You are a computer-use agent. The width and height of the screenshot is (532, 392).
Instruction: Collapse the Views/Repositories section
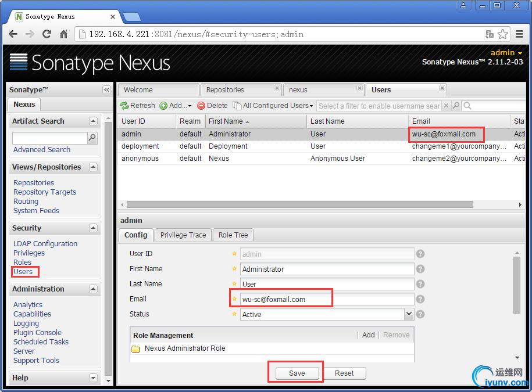(x=93, y=167)
